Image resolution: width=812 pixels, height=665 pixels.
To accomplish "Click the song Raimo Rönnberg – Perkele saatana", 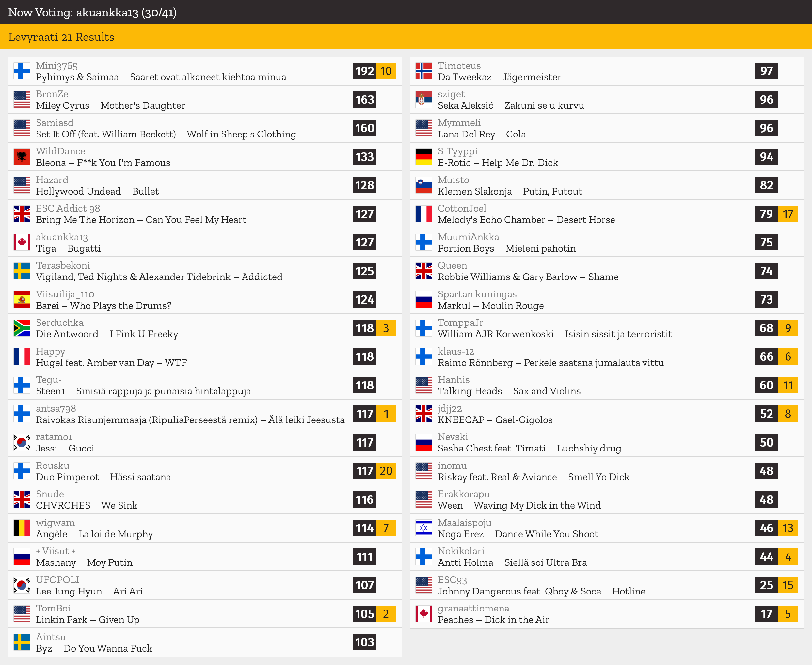I will pos(551,362).
